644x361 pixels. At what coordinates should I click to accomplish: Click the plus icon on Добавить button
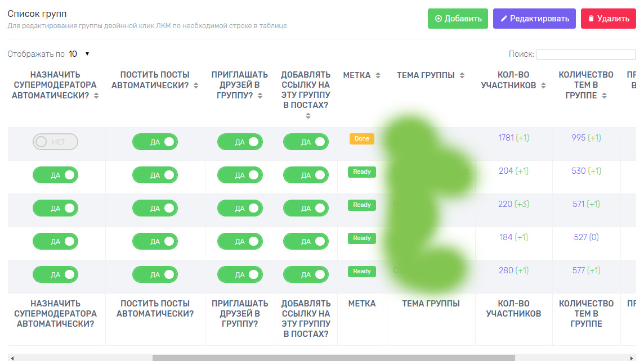coord(439,19)
